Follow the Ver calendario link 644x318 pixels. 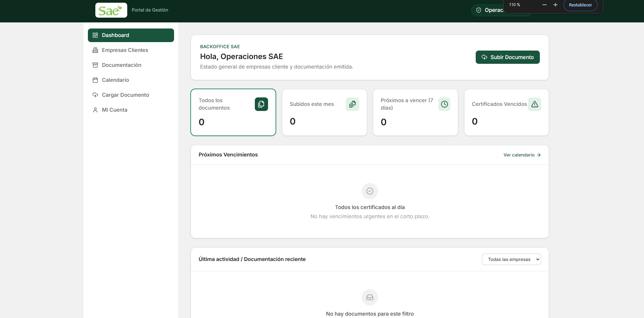(x=522, y=155)
